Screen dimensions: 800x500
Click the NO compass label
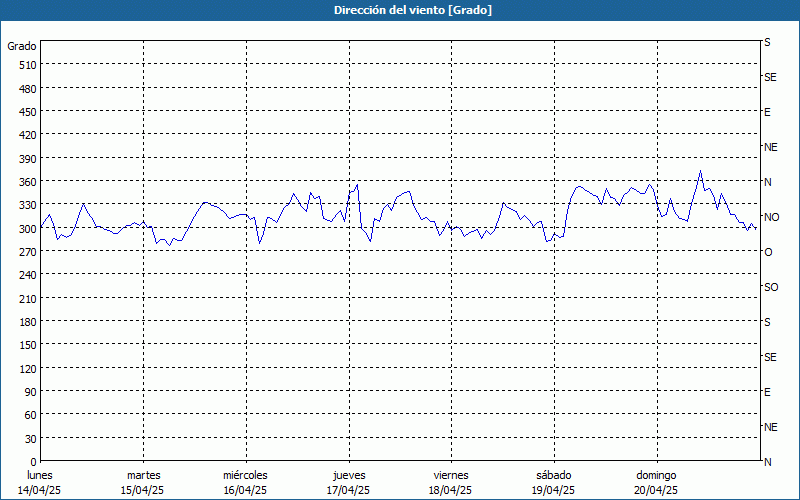(x=771, y=217)
